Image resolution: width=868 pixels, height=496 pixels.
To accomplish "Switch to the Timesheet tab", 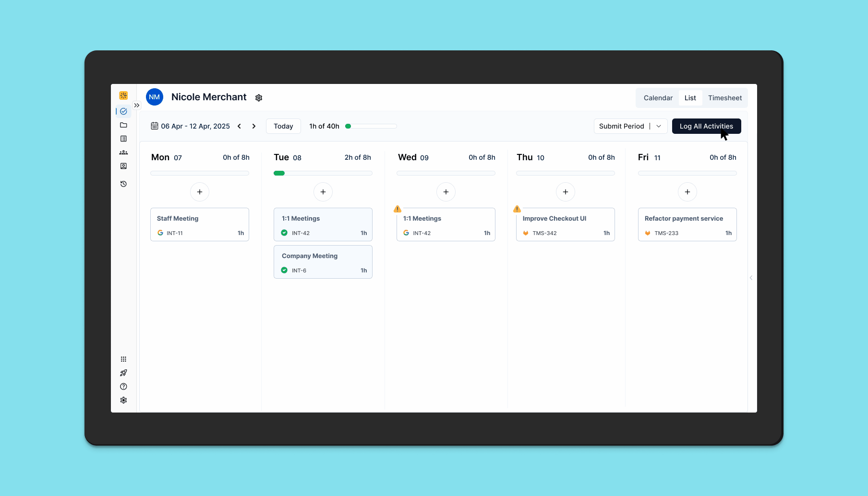I will (x=724, y=98).
